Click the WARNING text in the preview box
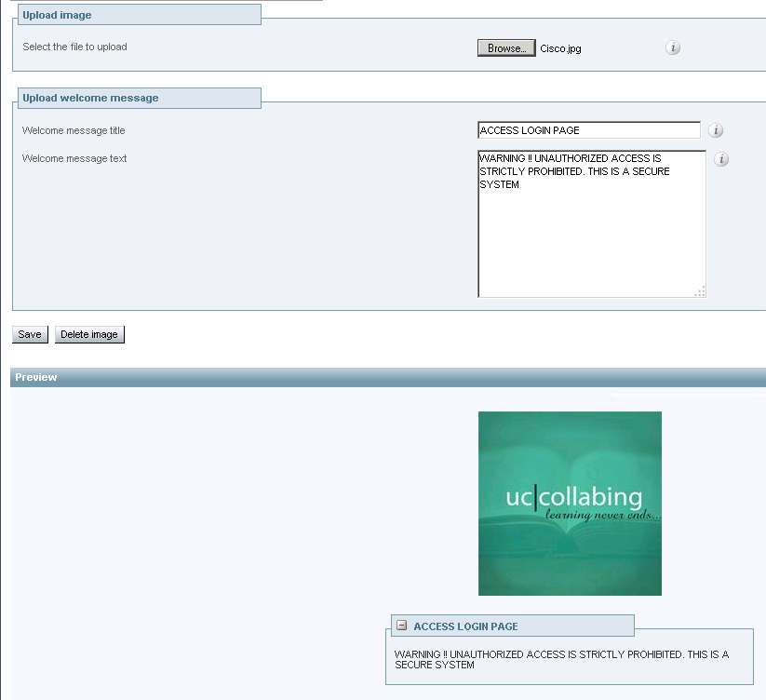Image resolution: width=766 pixels, height=700 pixels. click(x=562, y=659)
